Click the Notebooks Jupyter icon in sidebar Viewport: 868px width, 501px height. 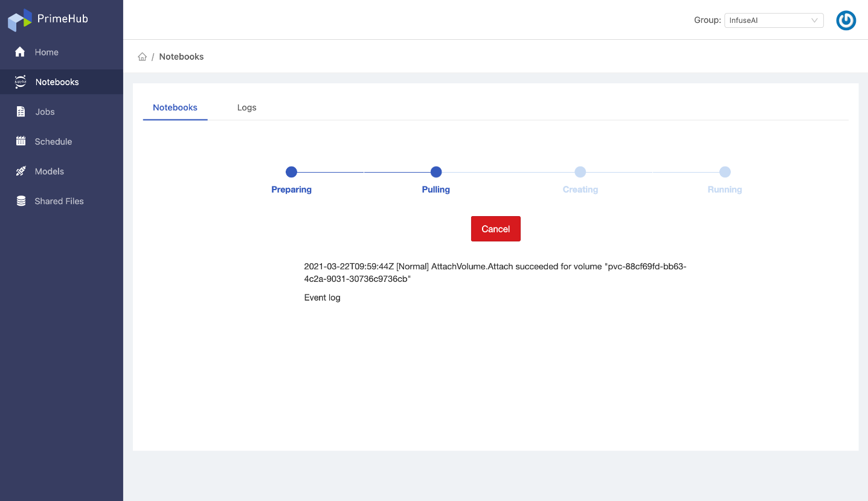pos(21,82)
